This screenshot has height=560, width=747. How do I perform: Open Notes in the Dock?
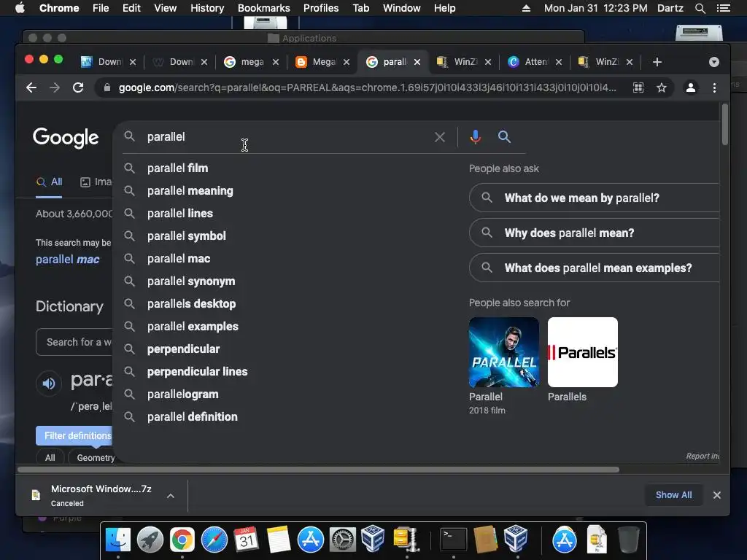coord(279,540)
